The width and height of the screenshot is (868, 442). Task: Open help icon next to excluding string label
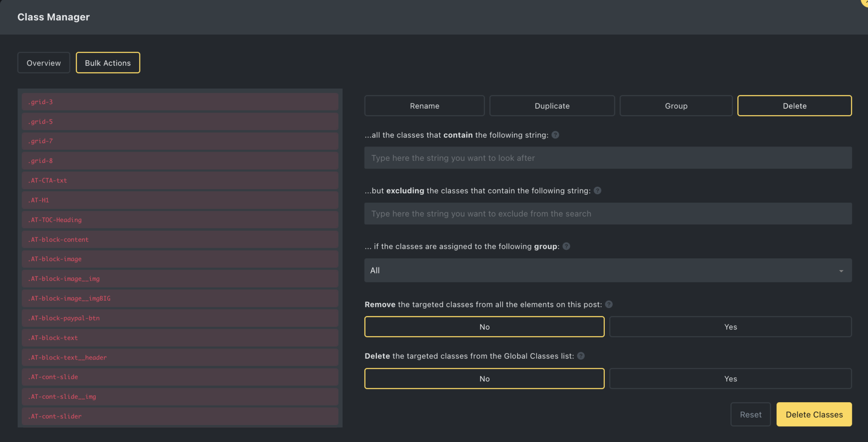coord(597,191)
